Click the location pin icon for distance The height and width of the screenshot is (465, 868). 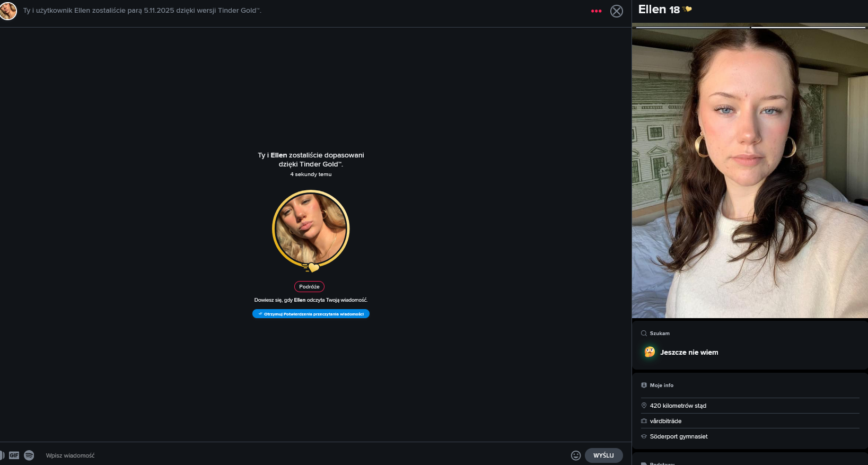pyautogui.click(x=644, y=406)
